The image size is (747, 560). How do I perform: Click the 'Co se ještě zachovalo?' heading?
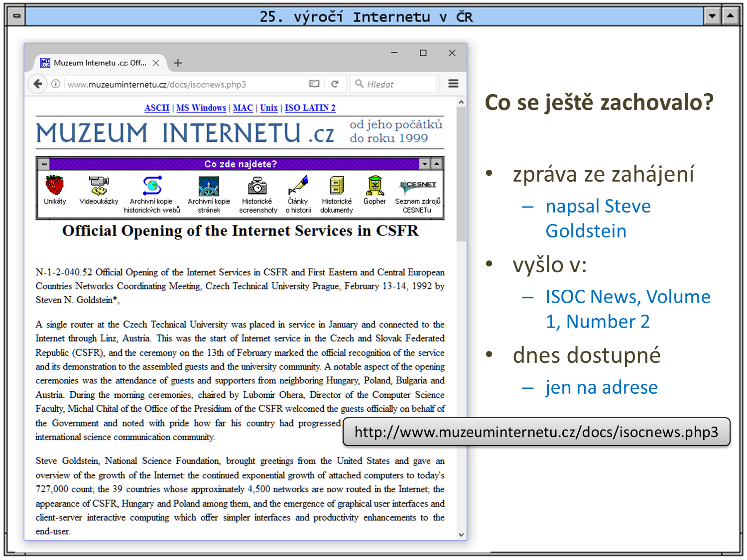point(599,102)
